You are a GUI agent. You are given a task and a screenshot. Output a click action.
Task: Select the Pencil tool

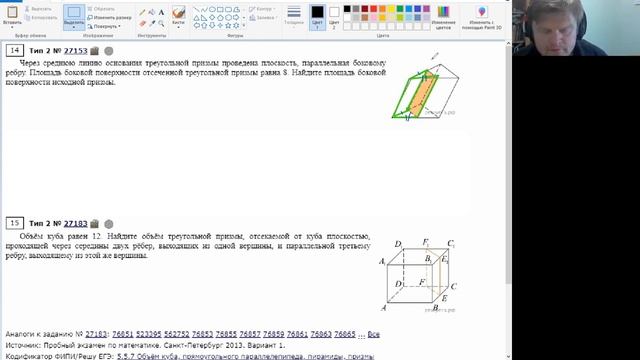(142, 13)
